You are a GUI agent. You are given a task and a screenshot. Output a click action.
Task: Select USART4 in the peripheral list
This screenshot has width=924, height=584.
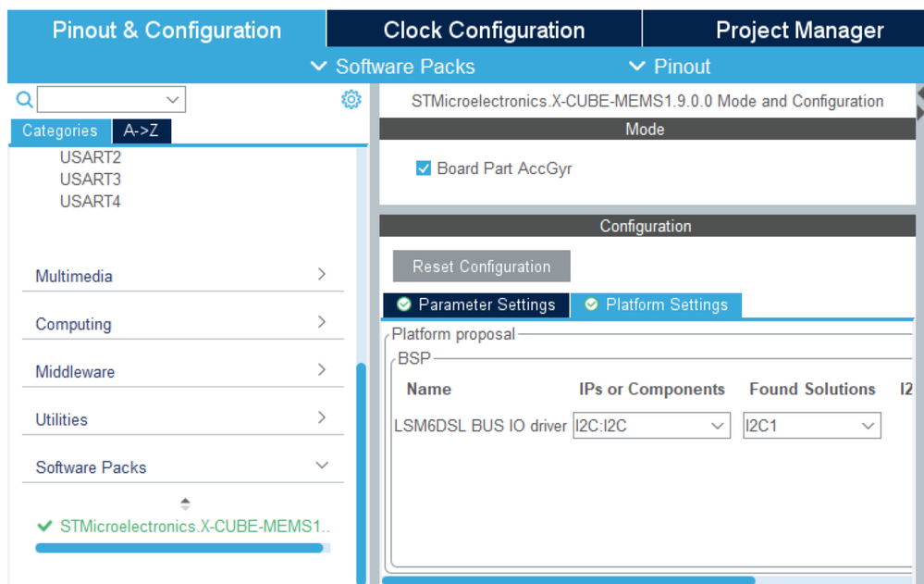click(x=90, y=202)
